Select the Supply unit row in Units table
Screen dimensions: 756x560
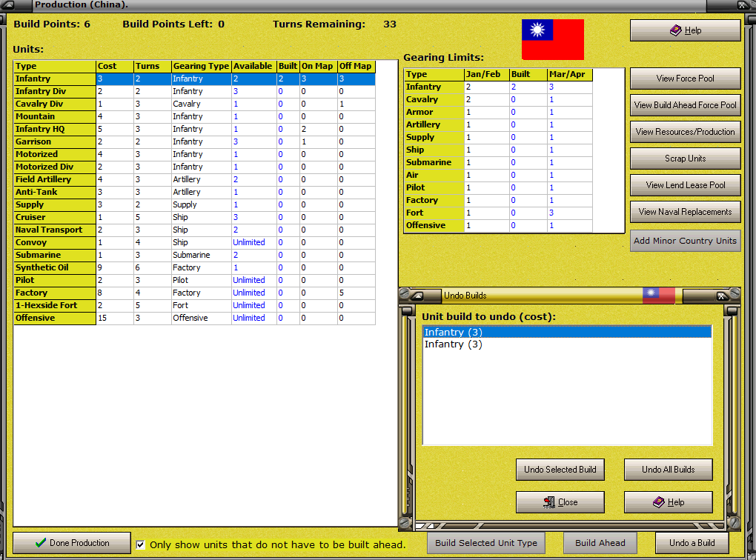195,204
